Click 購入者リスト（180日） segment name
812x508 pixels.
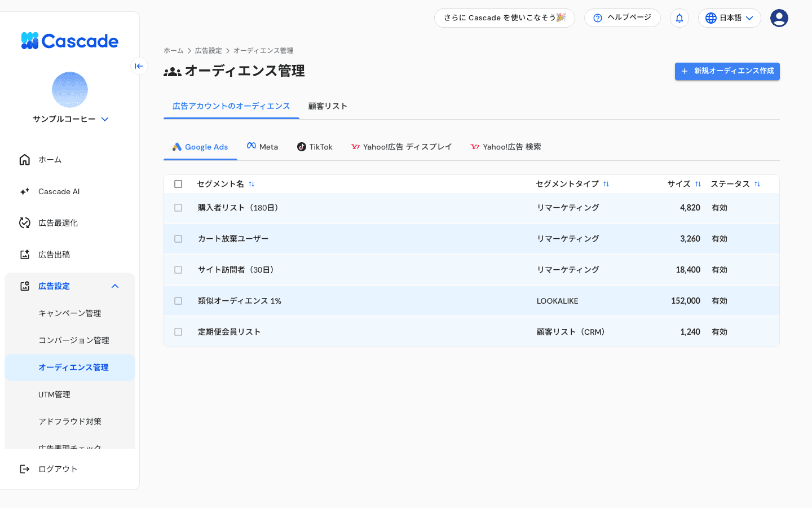pos(240,208)
